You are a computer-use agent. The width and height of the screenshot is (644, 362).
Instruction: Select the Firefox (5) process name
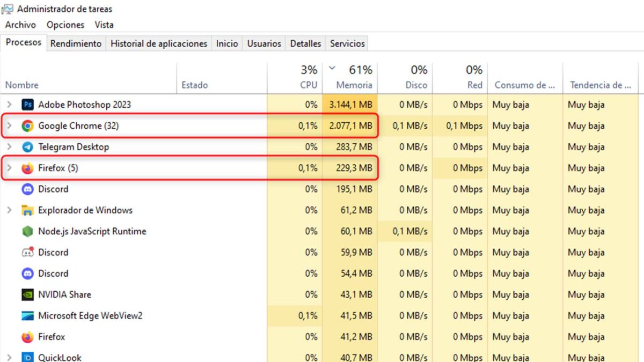pyautogui.click(x=58, y=168)
